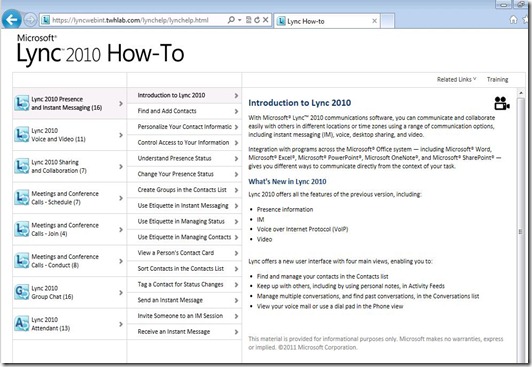
Task: Open the Find and Add Contacts topic
Action: point(184,111)
